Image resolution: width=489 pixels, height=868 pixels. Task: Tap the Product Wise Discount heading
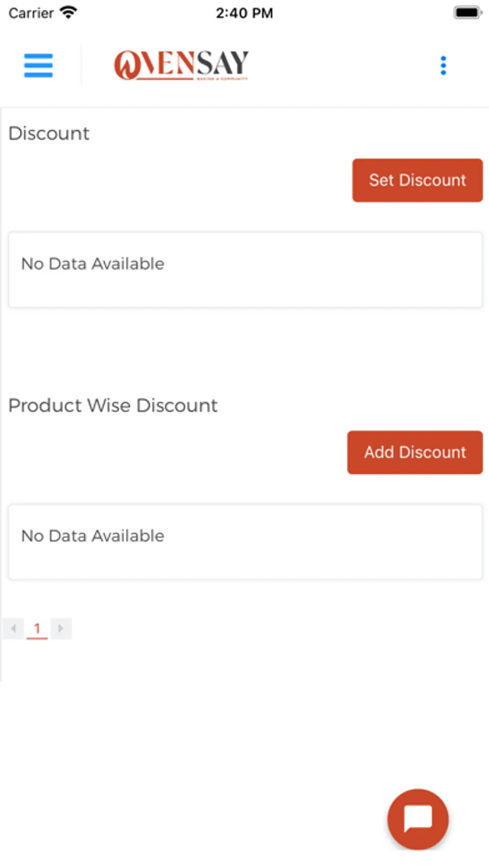(x=113, y=405)
